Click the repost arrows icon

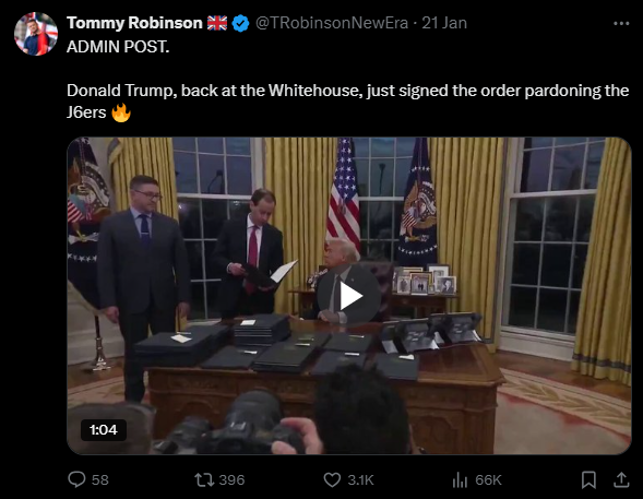(202, 479)
